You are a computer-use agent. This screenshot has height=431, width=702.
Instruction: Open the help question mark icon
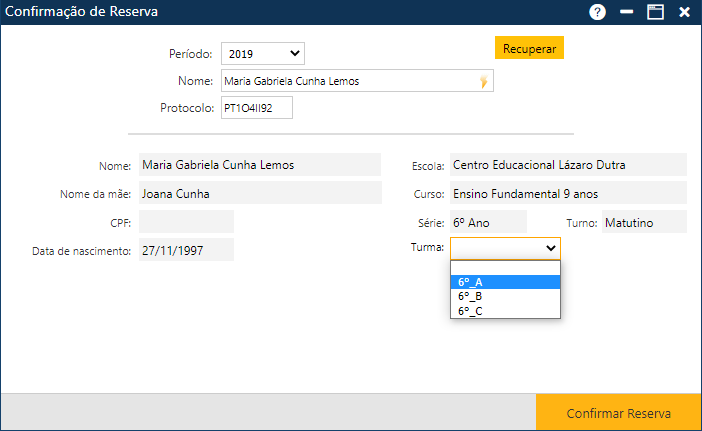point(598,12)
